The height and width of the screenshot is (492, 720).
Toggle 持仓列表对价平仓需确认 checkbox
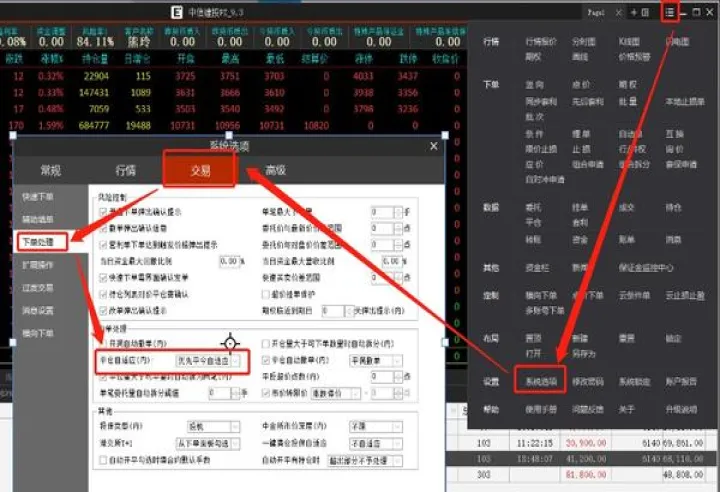click(103, 294)
